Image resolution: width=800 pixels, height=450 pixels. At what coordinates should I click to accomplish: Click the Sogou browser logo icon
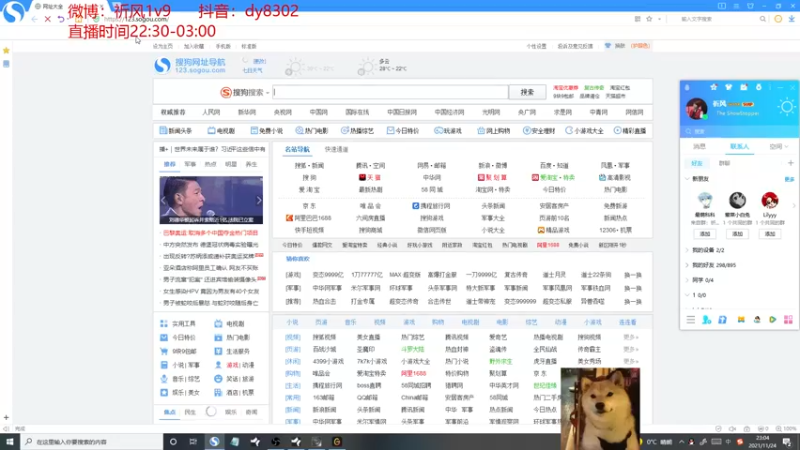click(13, 11)
